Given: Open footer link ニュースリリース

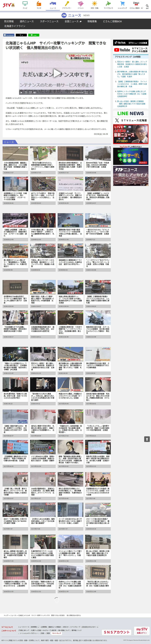Looking at the screenshot, I should (x=24, y=627).
